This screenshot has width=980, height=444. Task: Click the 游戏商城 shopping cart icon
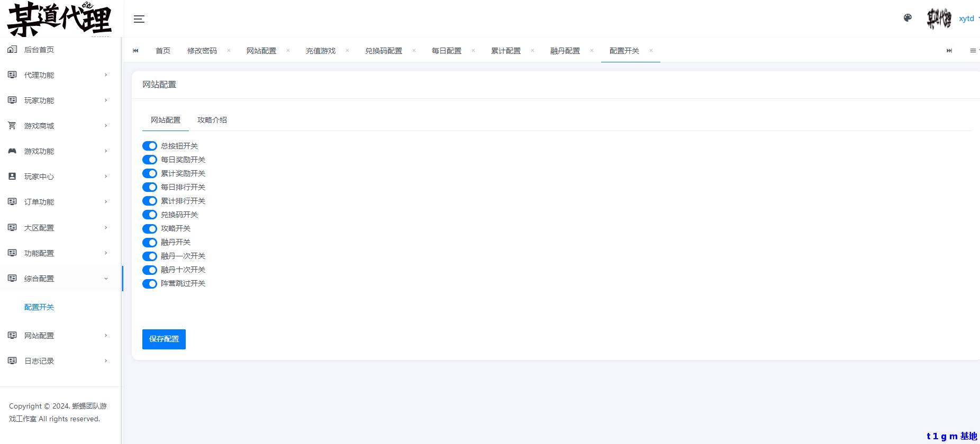[12, 126]
